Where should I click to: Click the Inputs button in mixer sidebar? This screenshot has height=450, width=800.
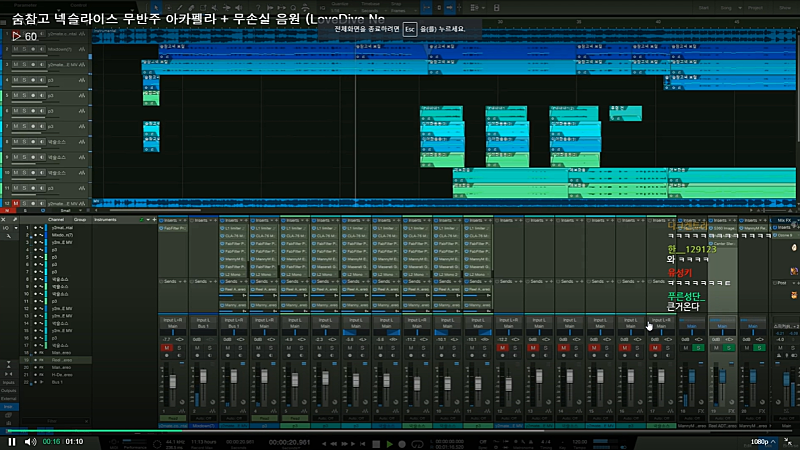(x=8, y=382)
